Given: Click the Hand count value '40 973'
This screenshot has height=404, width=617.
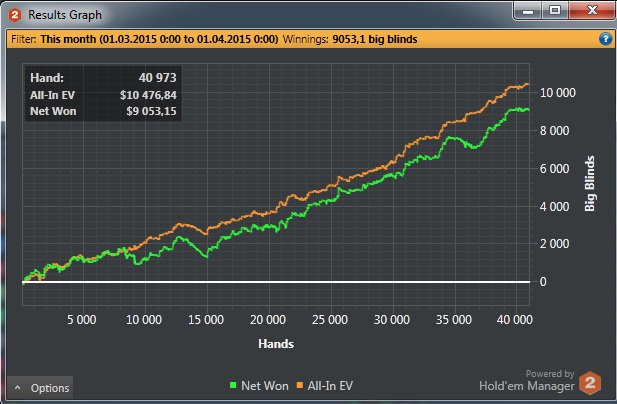Looking at the screenshot, I should 157,78.
